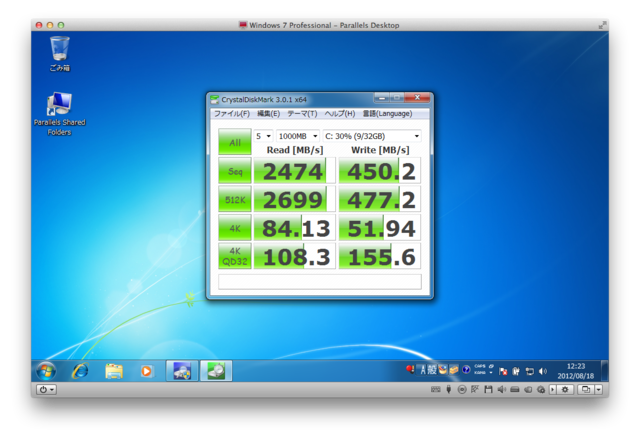This screenshot has width=640, height=441.
Task: Open the Recycle Bin (ごみ箱) desktop icon
Action: click(x=60, y=53)
